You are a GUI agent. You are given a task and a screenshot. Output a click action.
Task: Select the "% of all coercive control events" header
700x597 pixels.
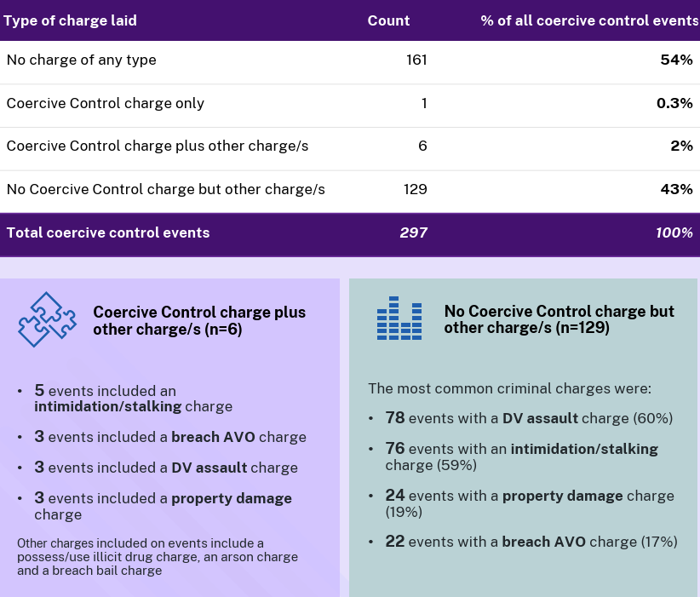coord(589,20)
